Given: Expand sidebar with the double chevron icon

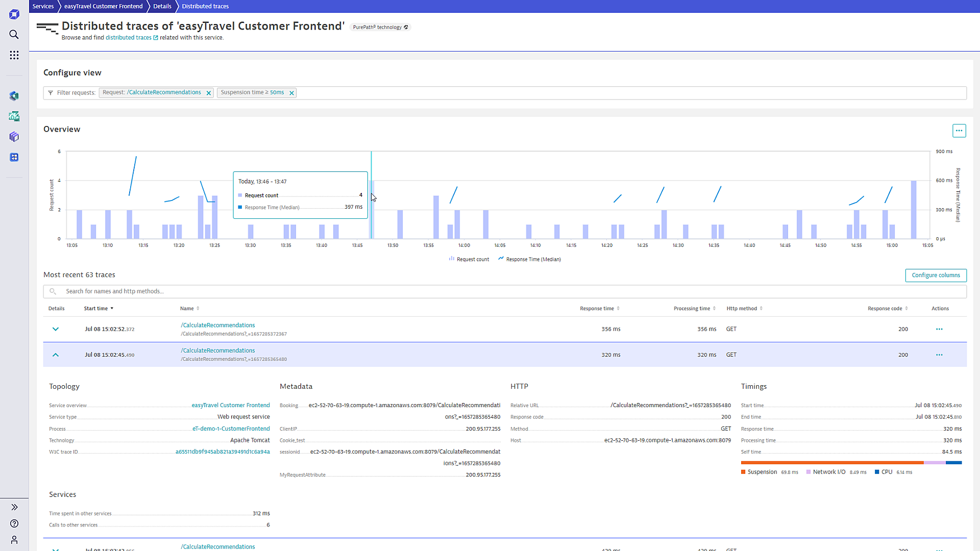Looking at the screenshot, I should [14, 507].
